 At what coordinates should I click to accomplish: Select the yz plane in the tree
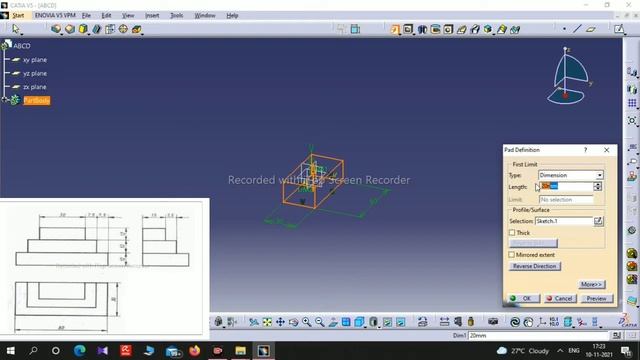point(35,73)
